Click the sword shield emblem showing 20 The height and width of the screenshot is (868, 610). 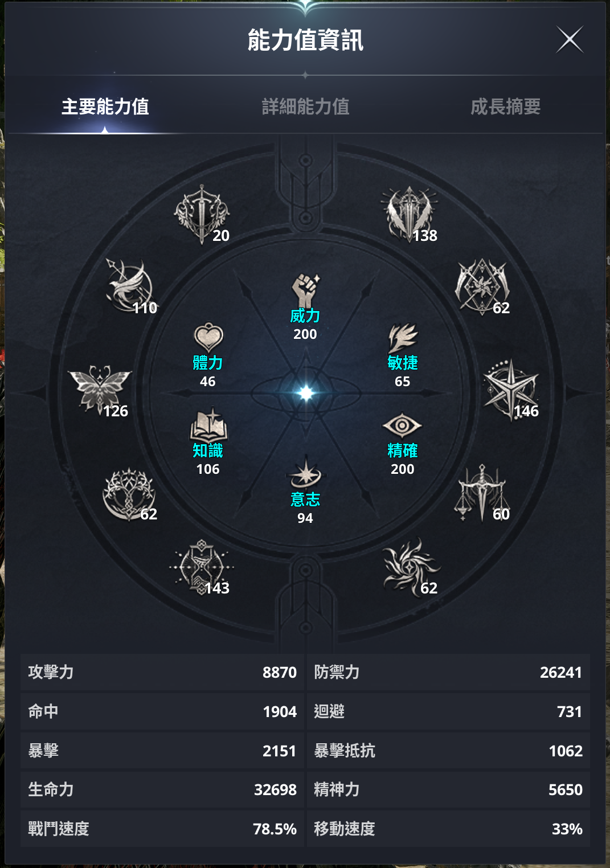pyautogui.click(x=202, y=214)
